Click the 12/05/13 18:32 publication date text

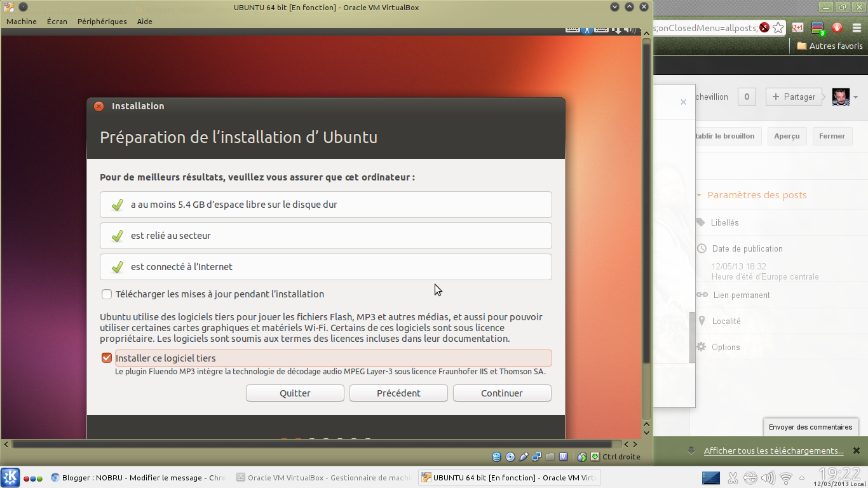[x=739, y=267]
